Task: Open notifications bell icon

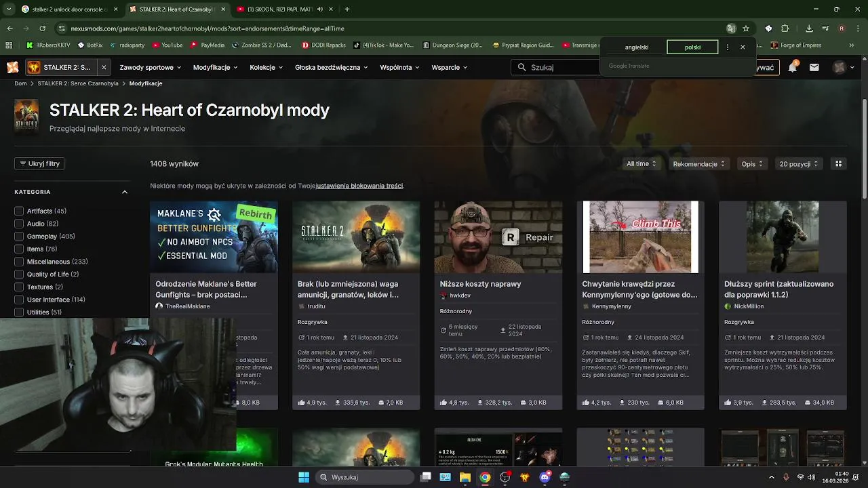Action: coord(793,67)
